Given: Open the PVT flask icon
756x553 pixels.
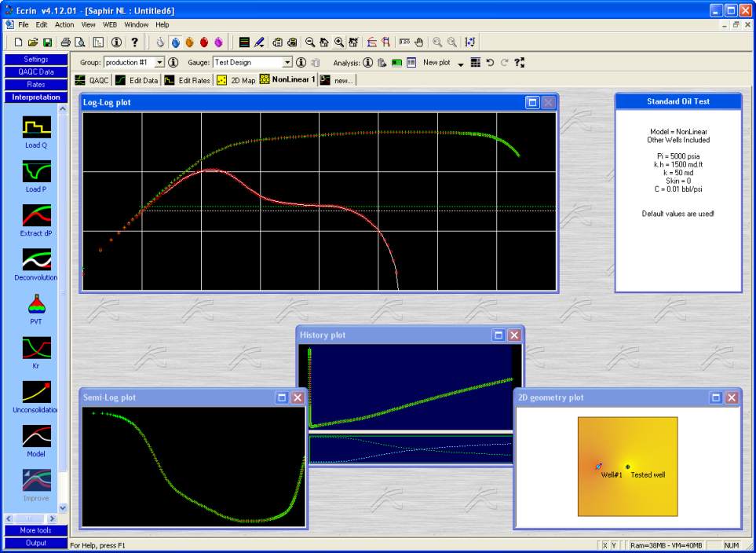Looking at the screenshot, I should [36, 303].
